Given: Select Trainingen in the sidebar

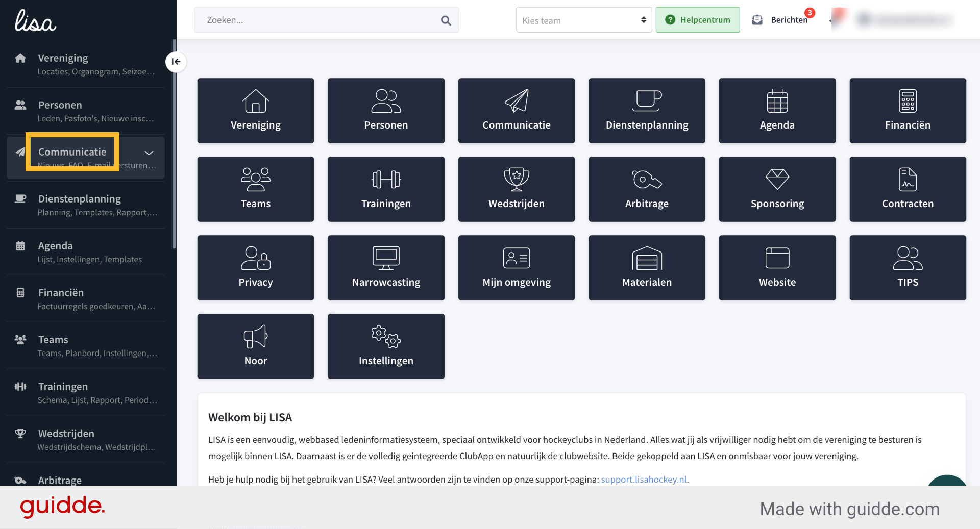Looking at the screenshot, I should 86,393.
